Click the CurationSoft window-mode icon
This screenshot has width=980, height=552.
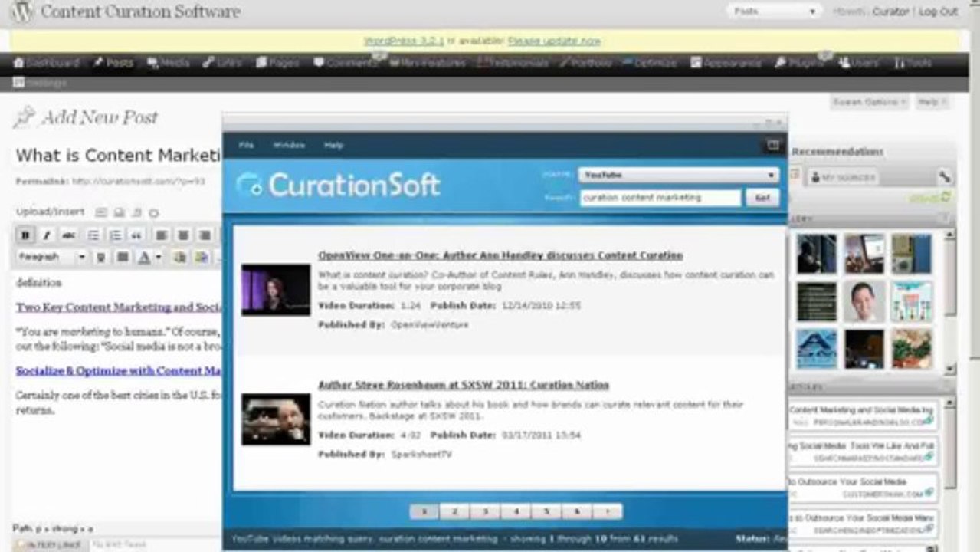click(772, 145)
